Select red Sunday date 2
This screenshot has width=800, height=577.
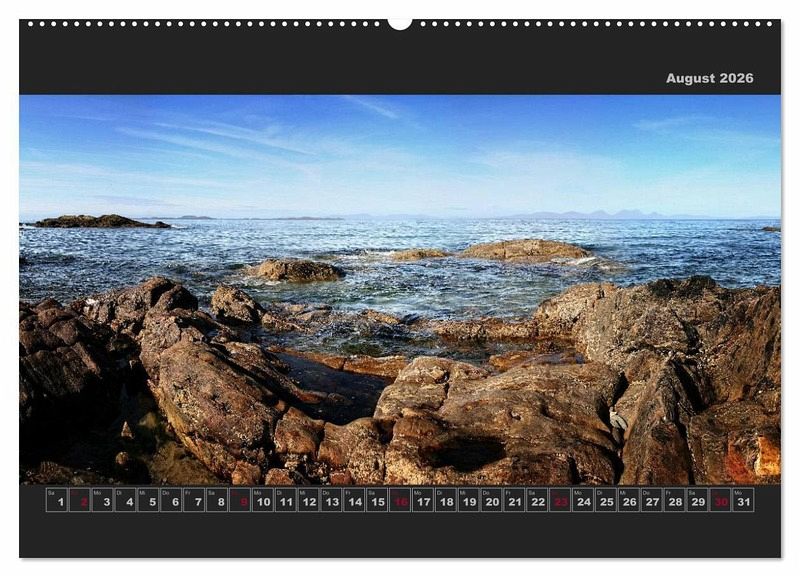click(80, 500)
